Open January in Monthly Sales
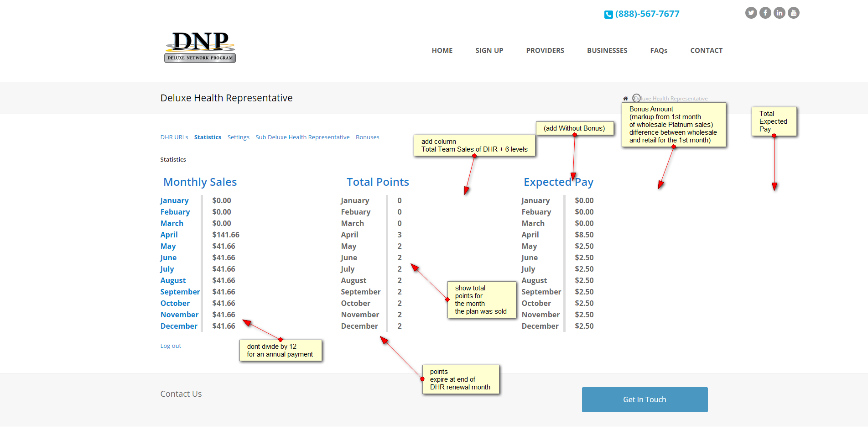Viewport: 868px width, 436px height. click(x=174, y=201)
